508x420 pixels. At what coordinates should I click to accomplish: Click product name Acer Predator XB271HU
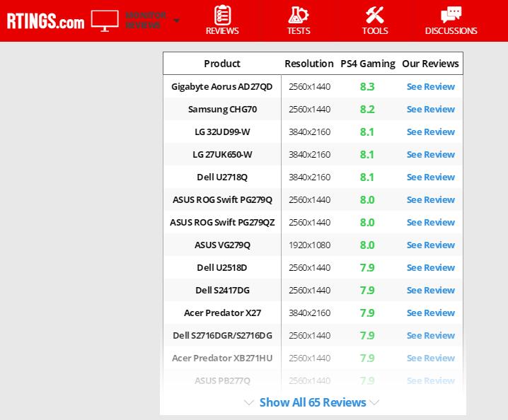click(x=222, y=358)
